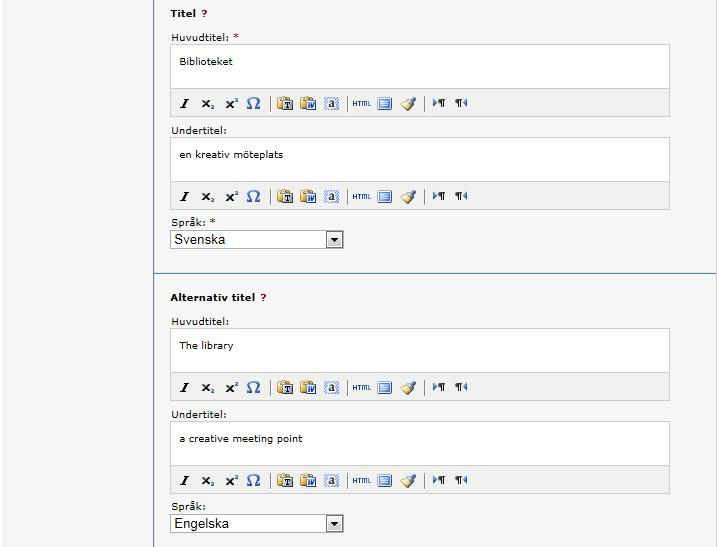
Task: Open the Språk dropdown showing Engelska
Action: pyautogui.click(x=257, y=524)
